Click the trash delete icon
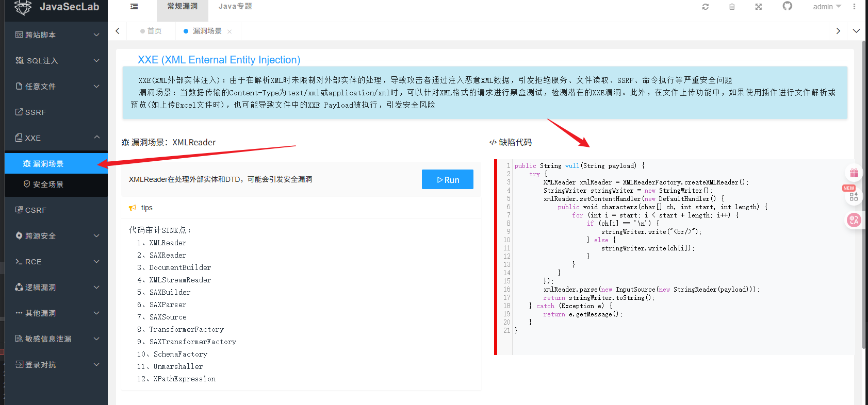Screen dimensions: 868x405 732,7
